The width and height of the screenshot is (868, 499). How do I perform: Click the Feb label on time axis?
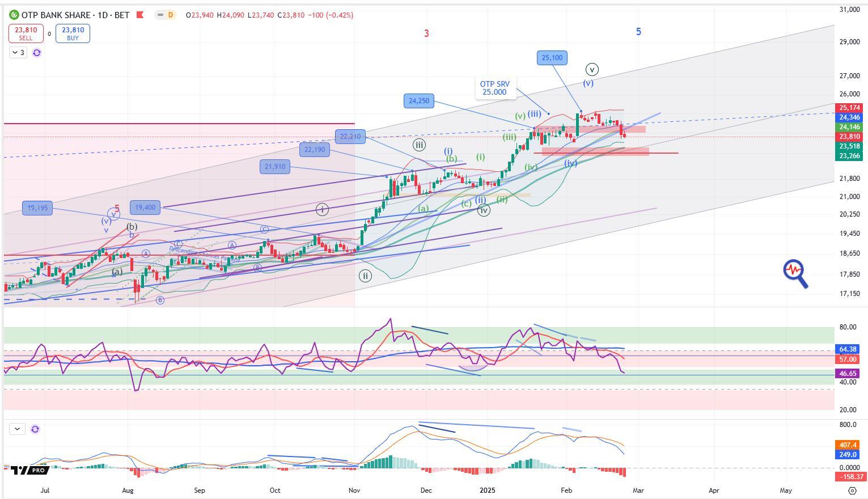[566, 490]
